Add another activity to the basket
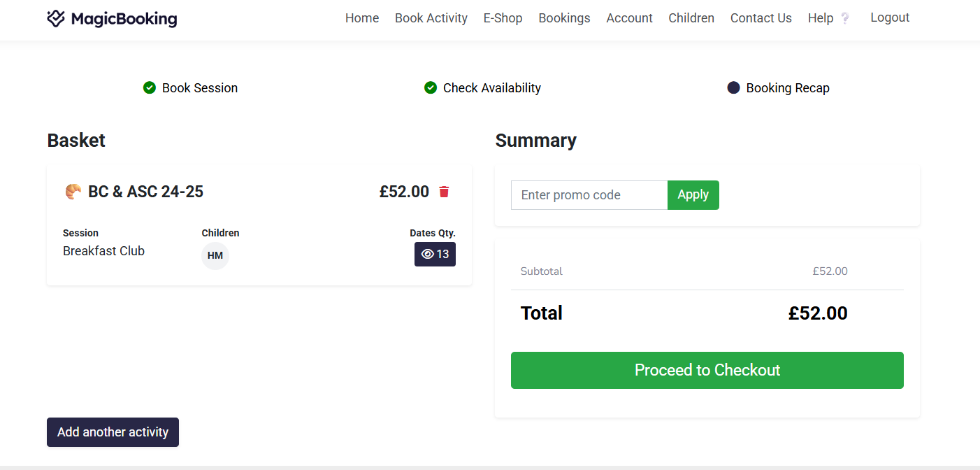The width and height of the screenshot is (980, 470). [113, 432]
